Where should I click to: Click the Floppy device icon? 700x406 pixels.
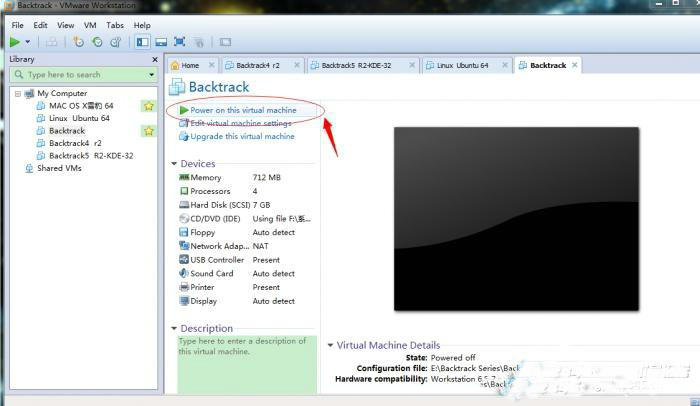pyautogui.click(x=183, y=232)
